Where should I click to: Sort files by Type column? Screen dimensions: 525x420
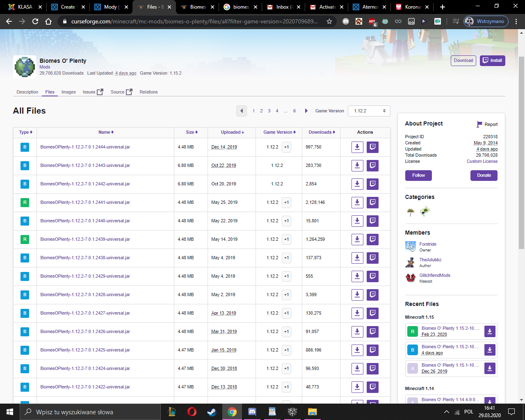tap(25, 132)
